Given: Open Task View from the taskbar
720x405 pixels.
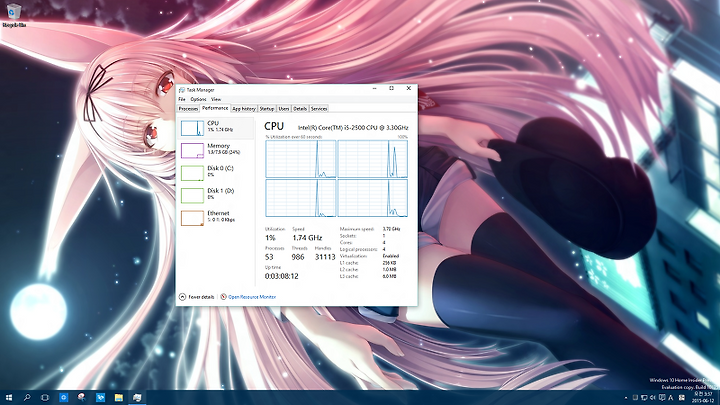Looking at the screenshot, I should pos(45,398).
